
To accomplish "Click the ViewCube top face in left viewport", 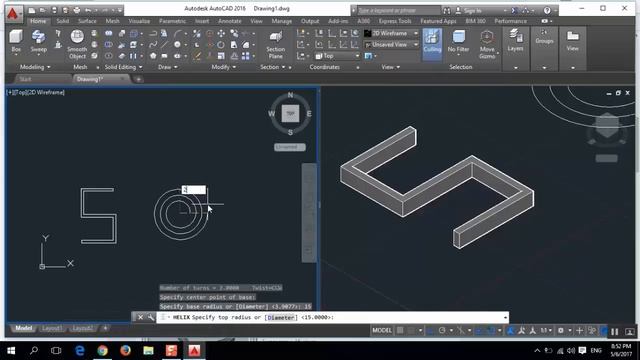I will pos(290,113).
